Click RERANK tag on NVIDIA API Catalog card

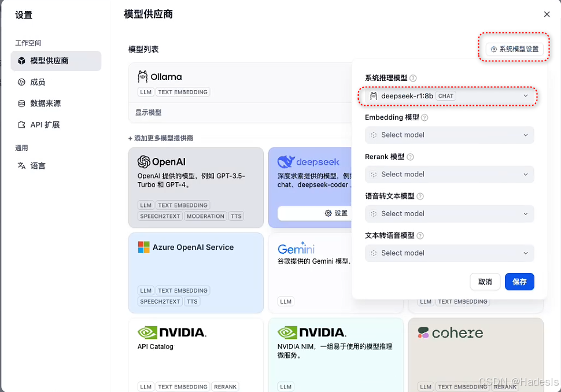click(x=226, y=387)
